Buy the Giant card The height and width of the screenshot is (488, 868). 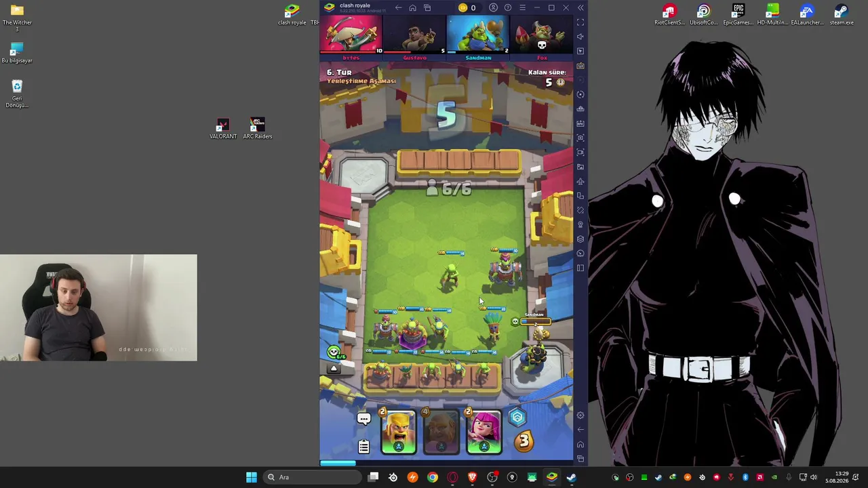441,431
